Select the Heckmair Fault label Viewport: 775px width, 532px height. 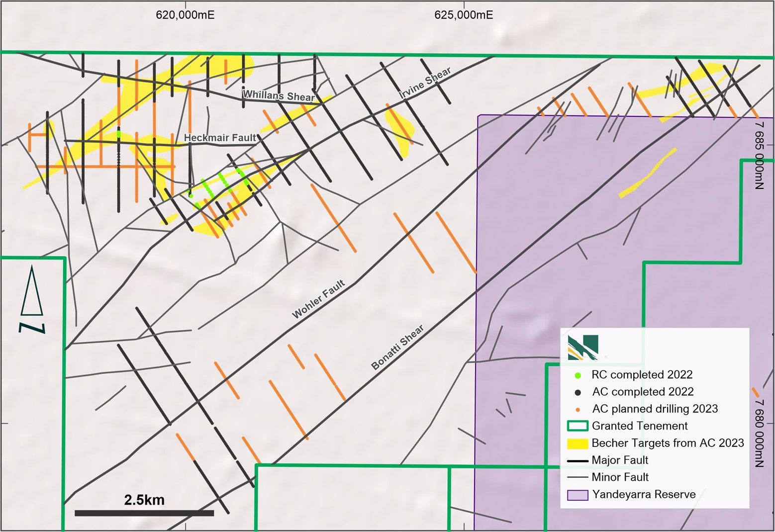220,138
